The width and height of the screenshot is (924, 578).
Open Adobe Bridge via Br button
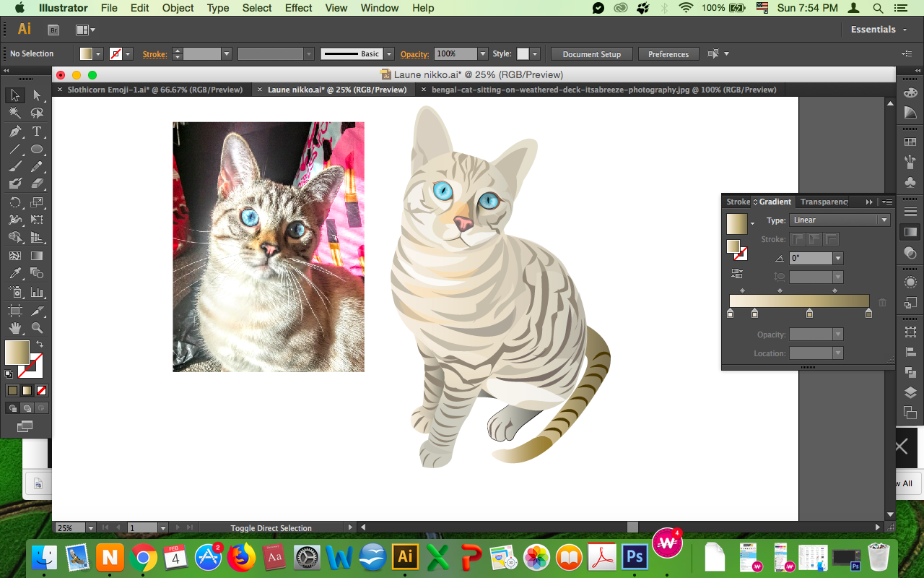(x=53, y=30)
